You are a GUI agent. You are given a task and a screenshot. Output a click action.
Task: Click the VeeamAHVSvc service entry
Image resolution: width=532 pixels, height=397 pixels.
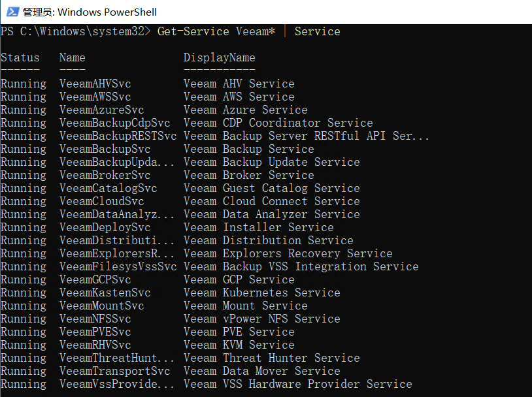click(95, 83)
